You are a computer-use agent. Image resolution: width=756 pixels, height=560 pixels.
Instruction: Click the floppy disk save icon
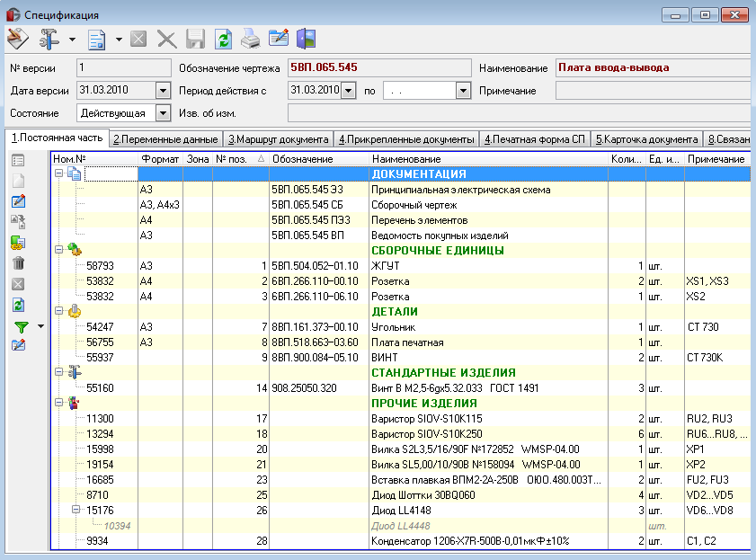195,39
